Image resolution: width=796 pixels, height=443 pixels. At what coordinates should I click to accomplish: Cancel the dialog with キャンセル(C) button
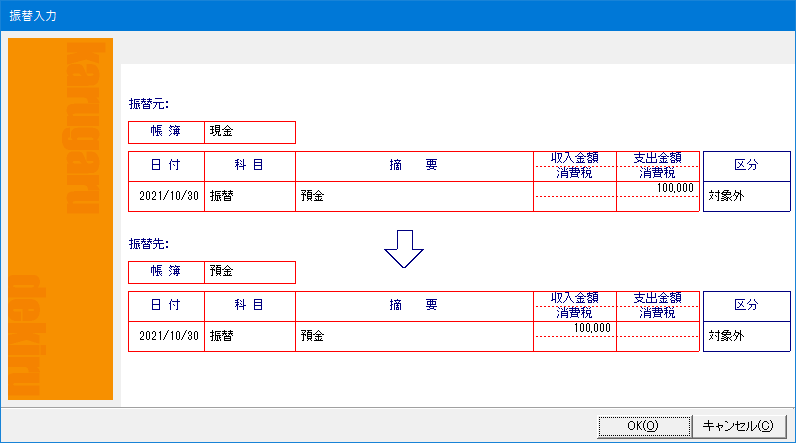(x=739, y=426)
